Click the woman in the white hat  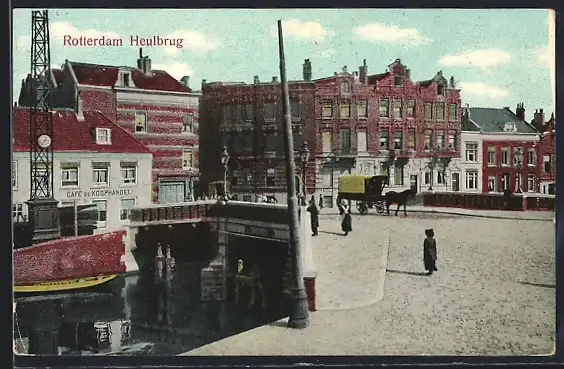[346, 217]
